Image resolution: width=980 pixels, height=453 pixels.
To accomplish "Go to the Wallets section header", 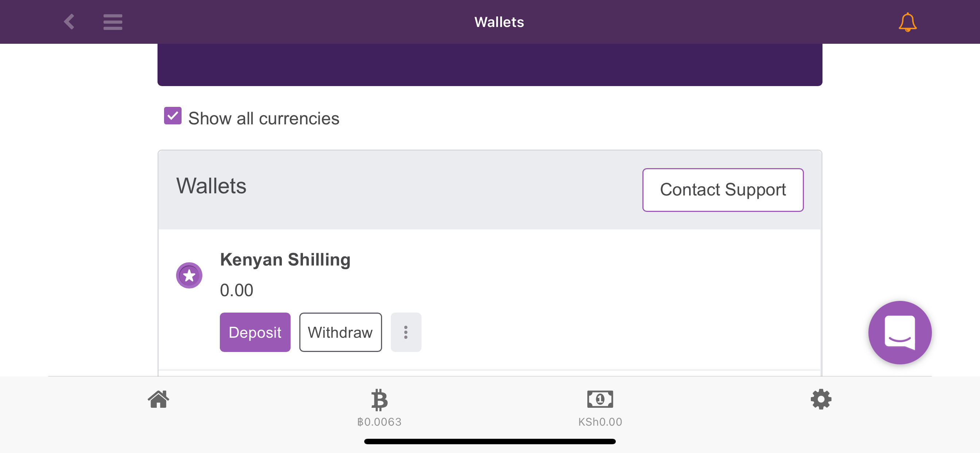I will click(x=211, y=186).
